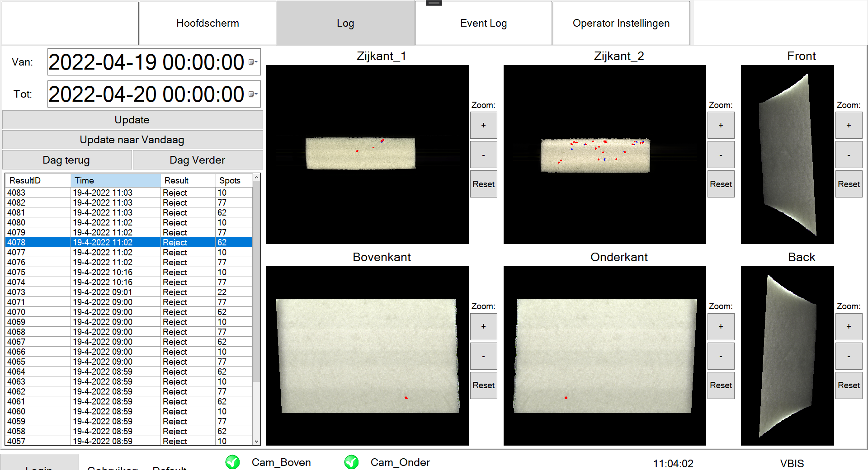Click the green check icon beside Cam_Onder
Viewport: 868px width, 470px height.
coord(351,462)
